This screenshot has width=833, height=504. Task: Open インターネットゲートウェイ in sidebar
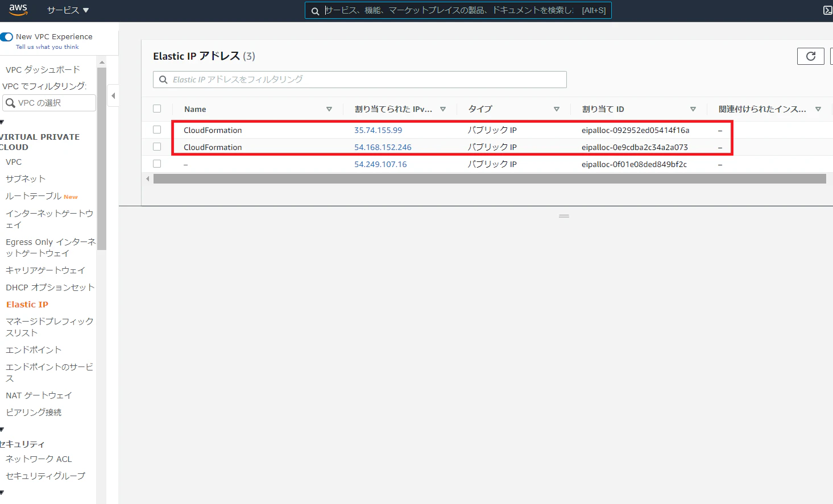tap(49, 219)
